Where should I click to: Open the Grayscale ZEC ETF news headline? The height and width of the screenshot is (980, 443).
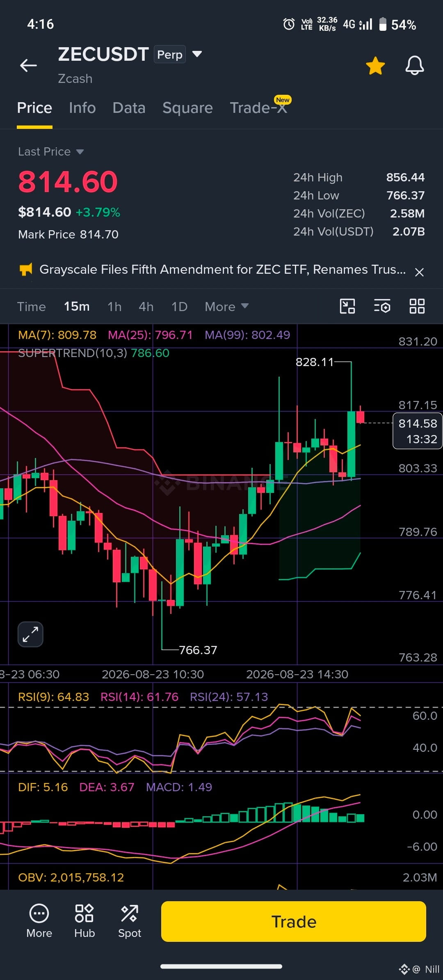pos(223,270)
